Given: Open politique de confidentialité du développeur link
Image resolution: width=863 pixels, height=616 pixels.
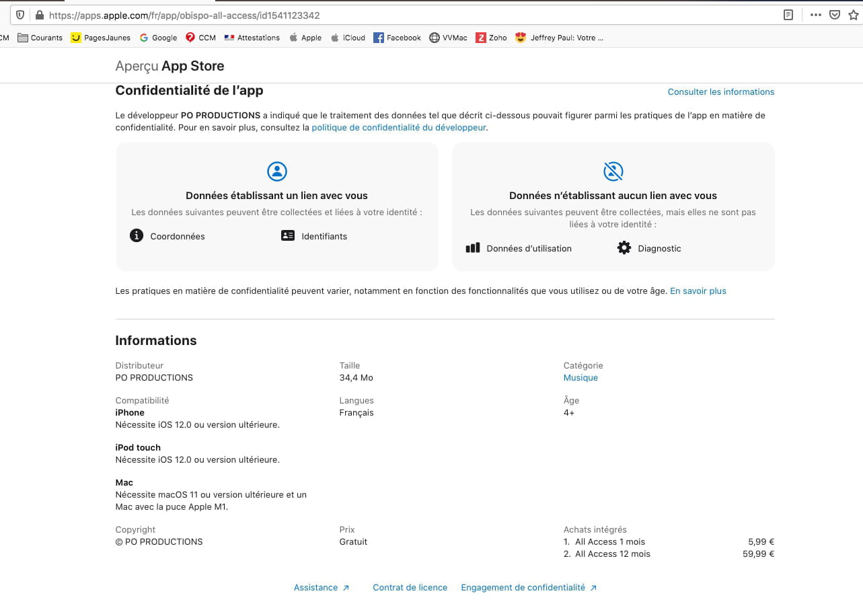Looking at the screenshot, I should pyautogui.click(x=399, y=127).
